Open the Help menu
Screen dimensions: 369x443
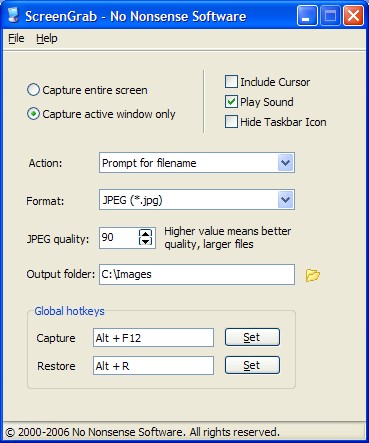click(47, 38)
